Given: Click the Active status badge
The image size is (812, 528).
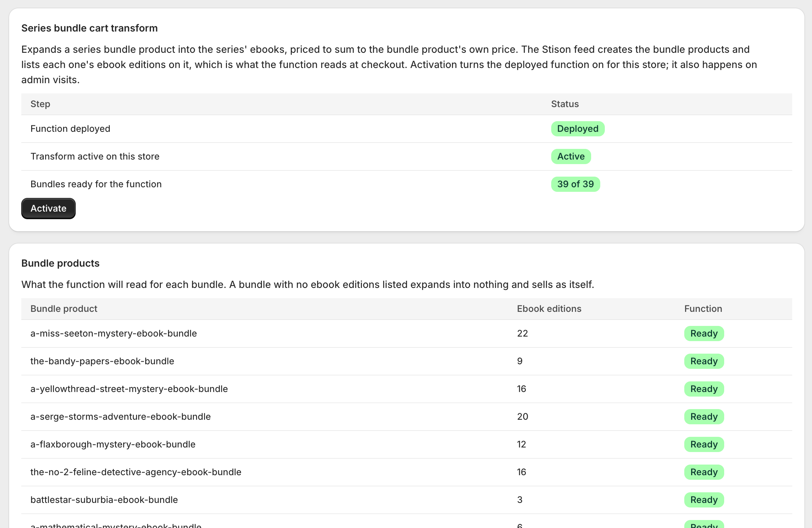Looking at the screenshot, I should pos(571,157).
